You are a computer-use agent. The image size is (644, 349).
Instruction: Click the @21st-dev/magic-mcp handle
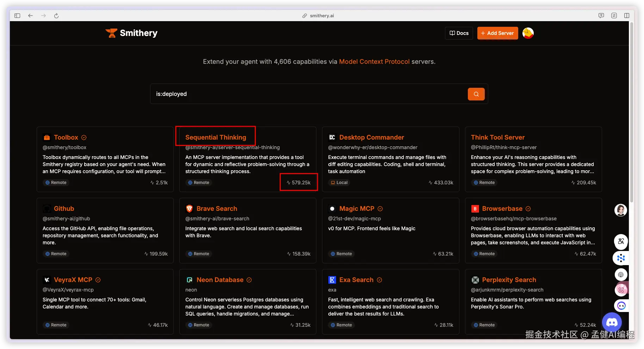pos(354,219)
